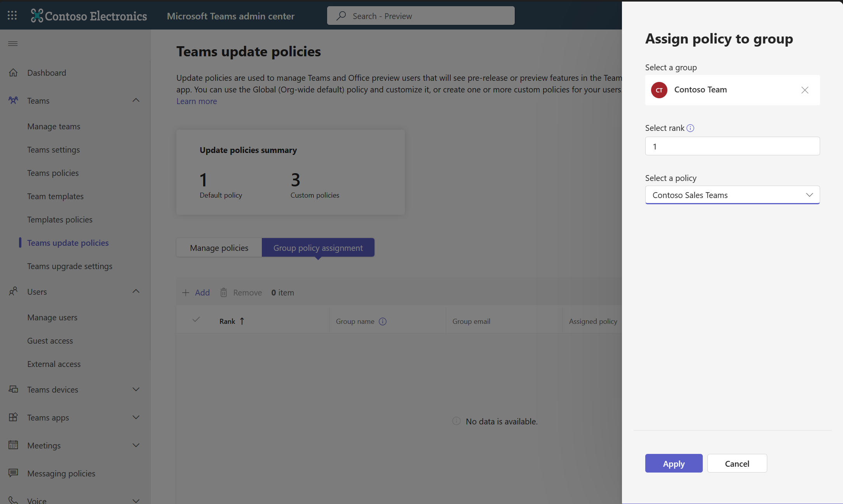This screenshot has height=504, width=843.
Task: Click the global search bar
Action: click(x=421, y=15)
